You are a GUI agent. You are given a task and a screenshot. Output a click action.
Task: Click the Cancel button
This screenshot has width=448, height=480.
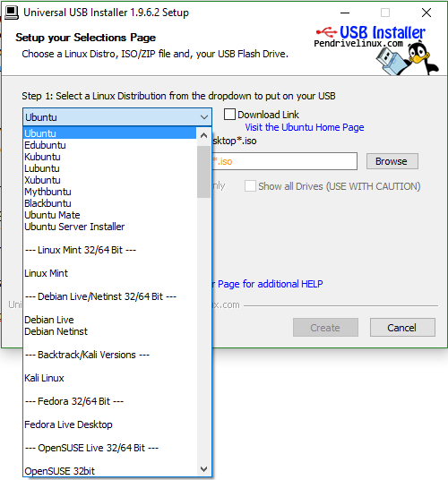[x=402, y=328]
